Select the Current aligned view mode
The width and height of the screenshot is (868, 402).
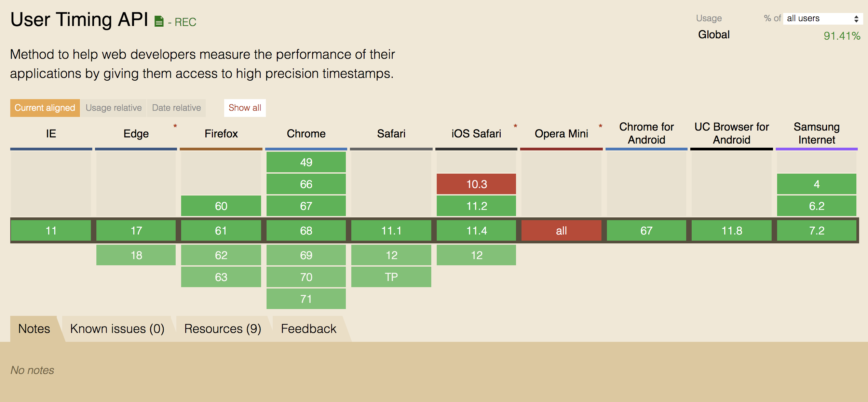45,108
